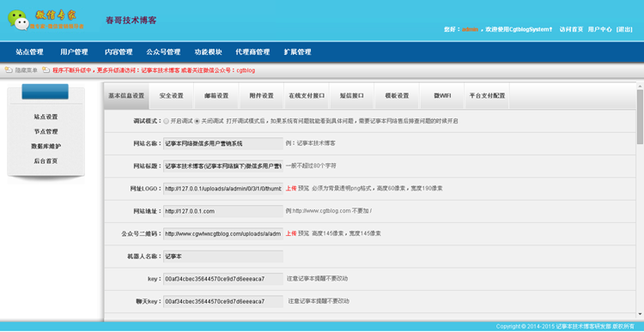Switch to the 平台支付配置 tab
This screenshot has width=644, height=332.
tap(487, 95)
